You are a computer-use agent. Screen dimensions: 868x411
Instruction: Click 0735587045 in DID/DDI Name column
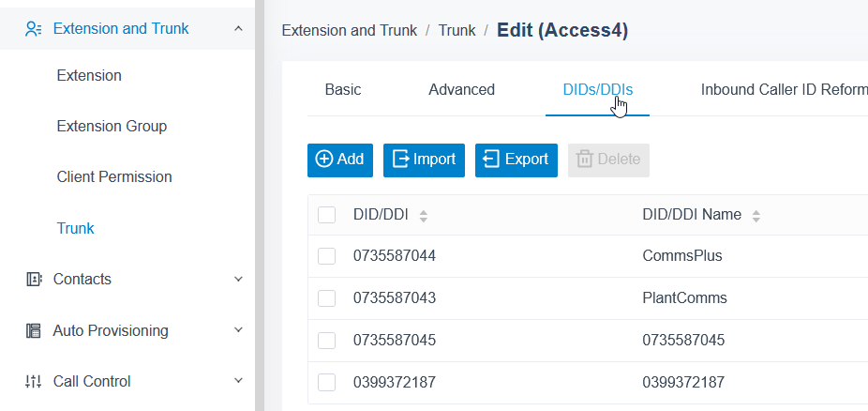(x=683, y=340)
